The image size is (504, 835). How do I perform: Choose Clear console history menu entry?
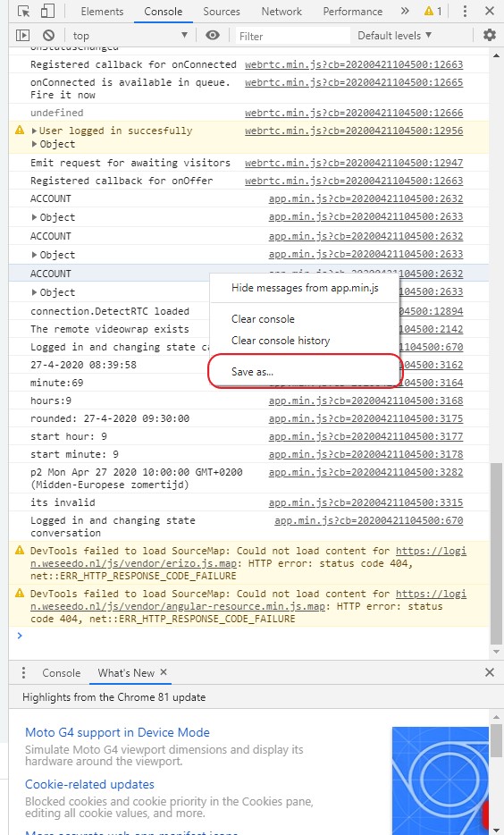point(281,341)
